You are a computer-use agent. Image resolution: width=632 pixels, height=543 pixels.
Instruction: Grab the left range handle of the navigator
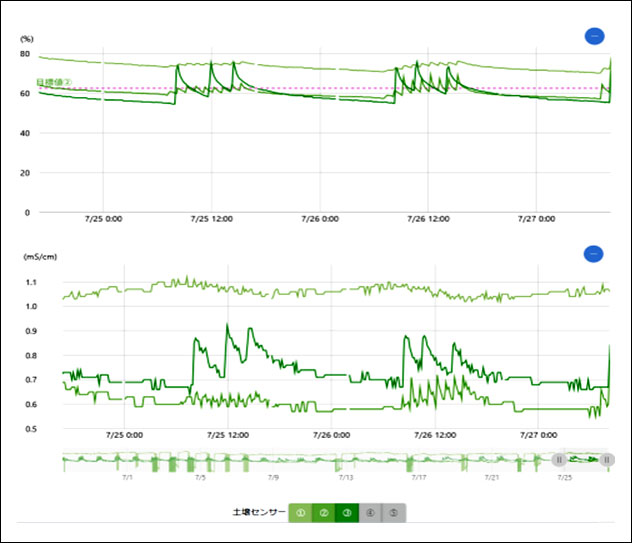click(x=559, y=460)
